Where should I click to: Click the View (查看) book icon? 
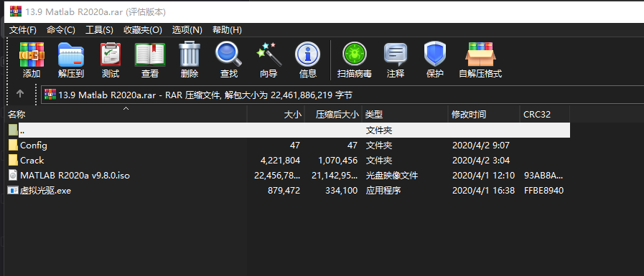tap(150, 54)
